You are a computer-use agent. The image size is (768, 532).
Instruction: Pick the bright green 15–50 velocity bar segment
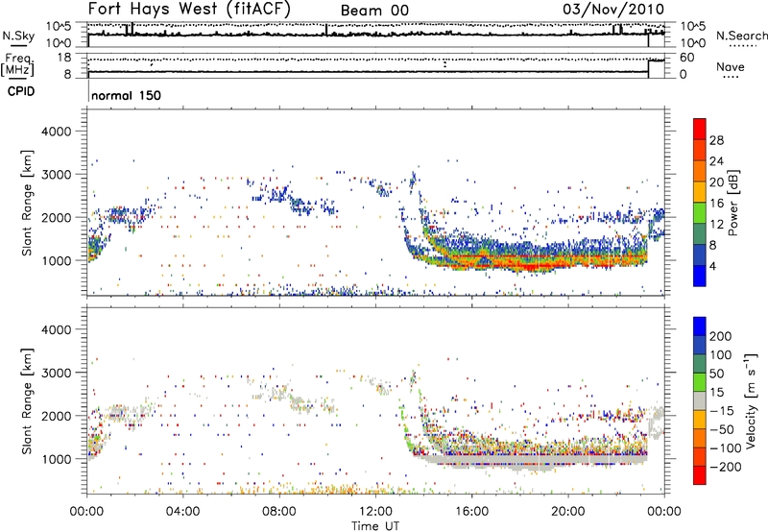click(700, 382)
